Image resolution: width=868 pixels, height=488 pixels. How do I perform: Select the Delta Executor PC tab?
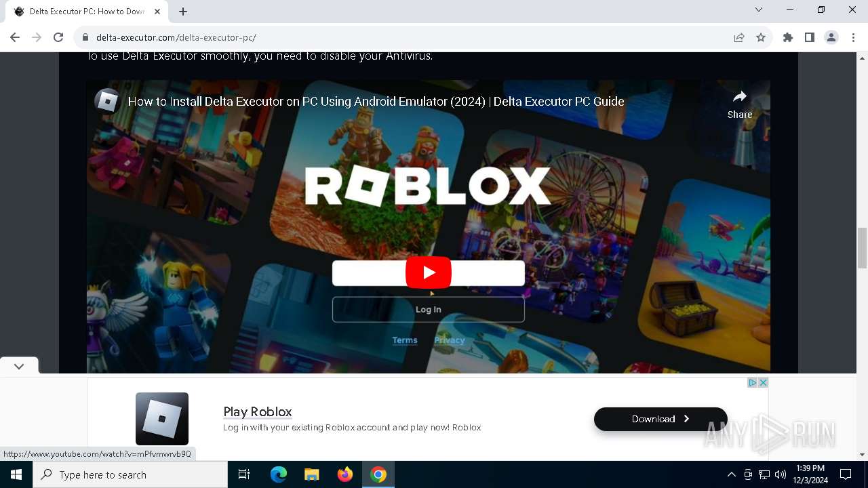pos(86,12)
